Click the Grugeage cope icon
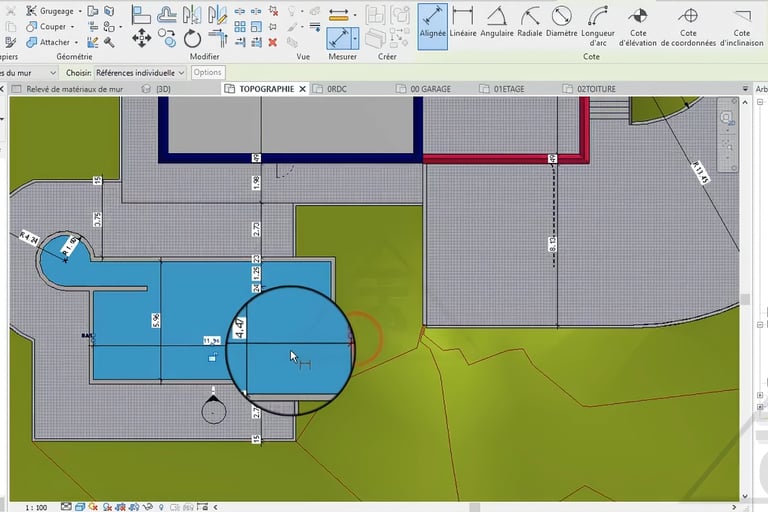 [x=31, y=11]
